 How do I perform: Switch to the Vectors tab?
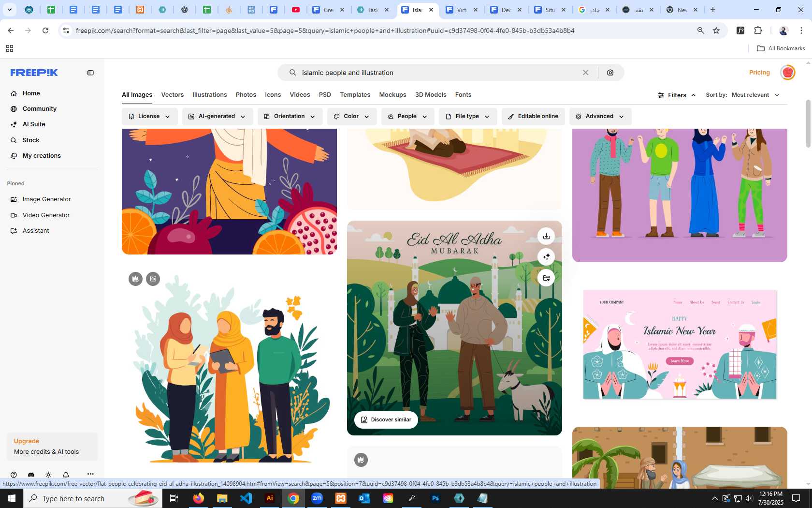[173, 95]
